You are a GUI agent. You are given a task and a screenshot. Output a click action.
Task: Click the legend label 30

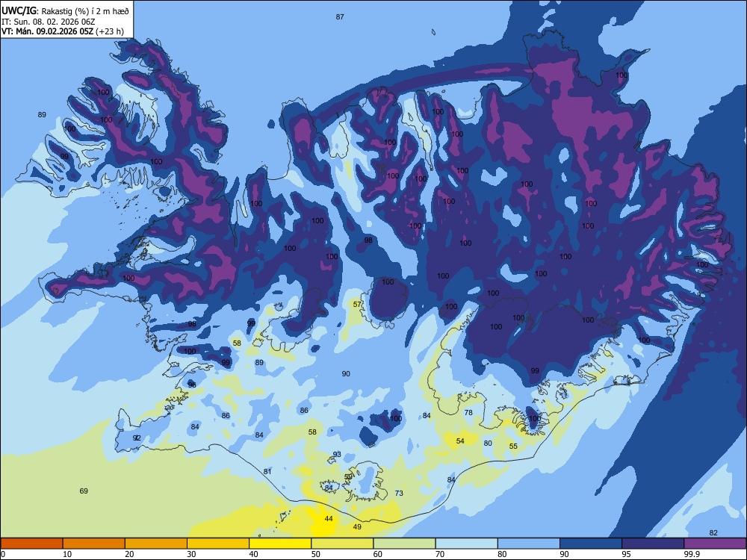click(x=191, y=554)
